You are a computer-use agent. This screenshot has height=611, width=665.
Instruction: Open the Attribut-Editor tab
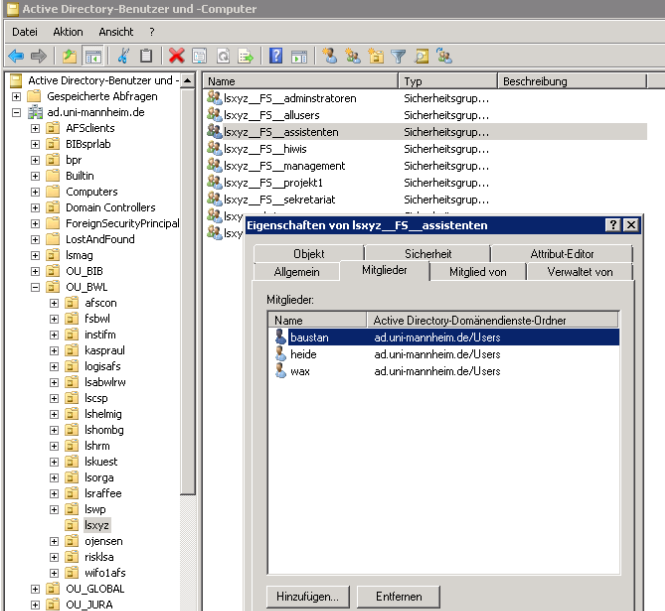[x=562, y=254]
